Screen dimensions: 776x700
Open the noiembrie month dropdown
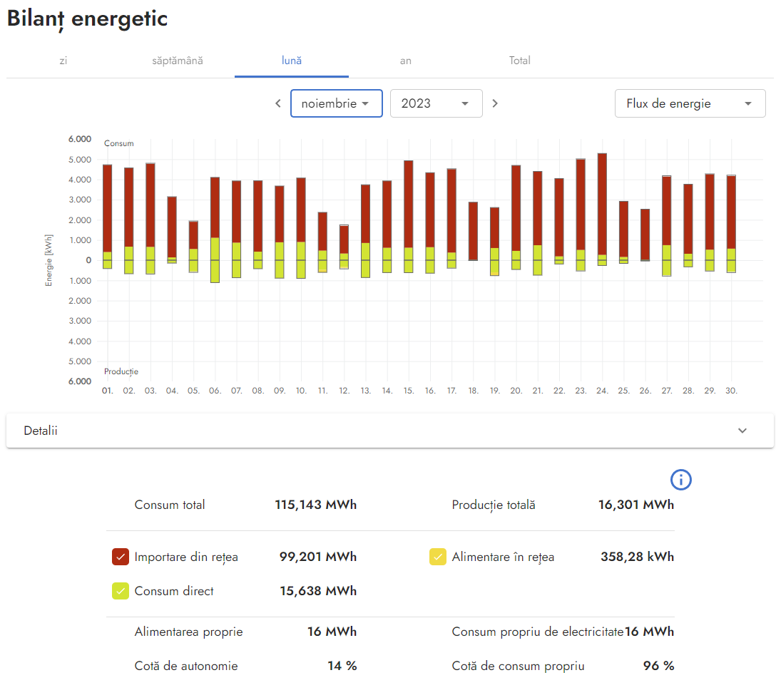point(336,103)
